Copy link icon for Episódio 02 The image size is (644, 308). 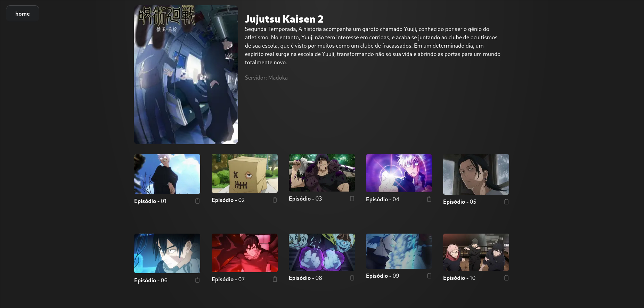point(275,200)
